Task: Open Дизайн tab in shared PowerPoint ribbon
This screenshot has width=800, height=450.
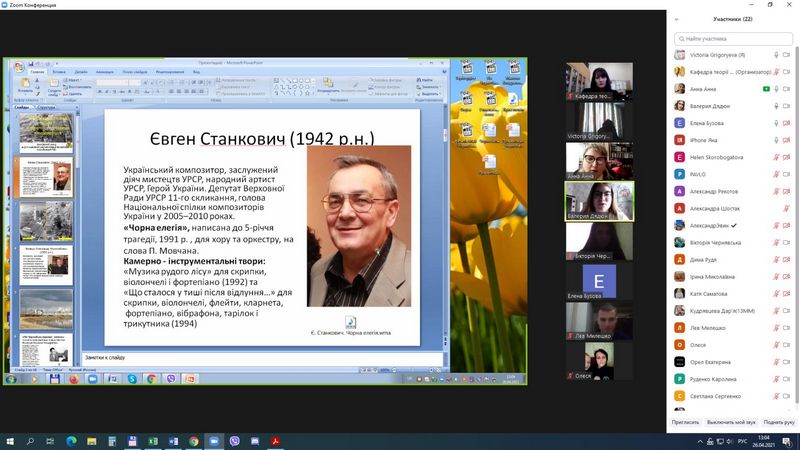Action: coord(81,72)
